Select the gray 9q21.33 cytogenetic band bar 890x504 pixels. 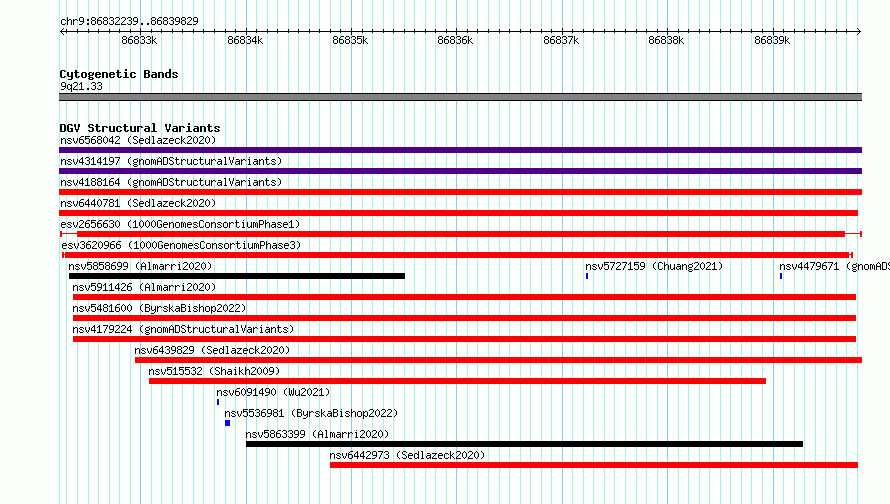pos(460,97)
